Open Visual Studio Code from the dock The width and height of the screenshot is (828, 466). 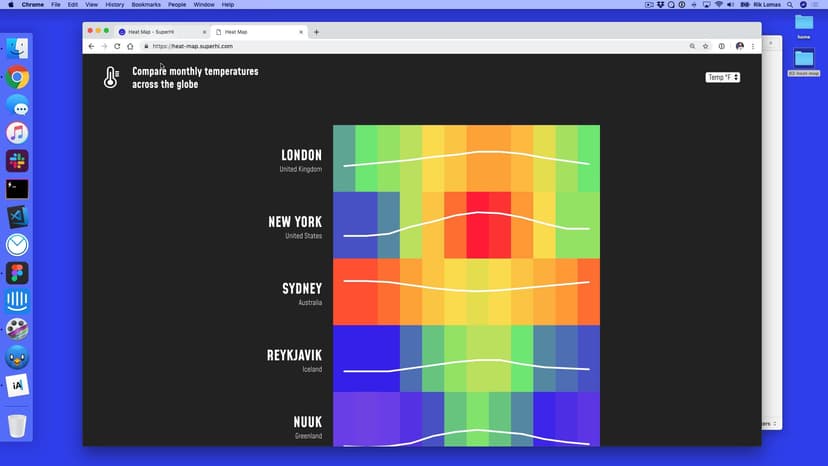pyautogui.click(x=17, y=216)
